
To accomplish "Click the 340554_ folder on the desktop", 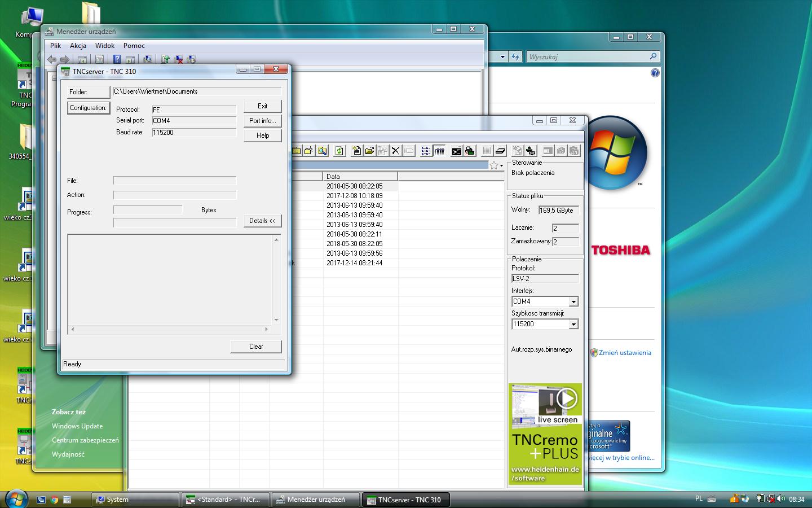I will (x=23, y=141).
